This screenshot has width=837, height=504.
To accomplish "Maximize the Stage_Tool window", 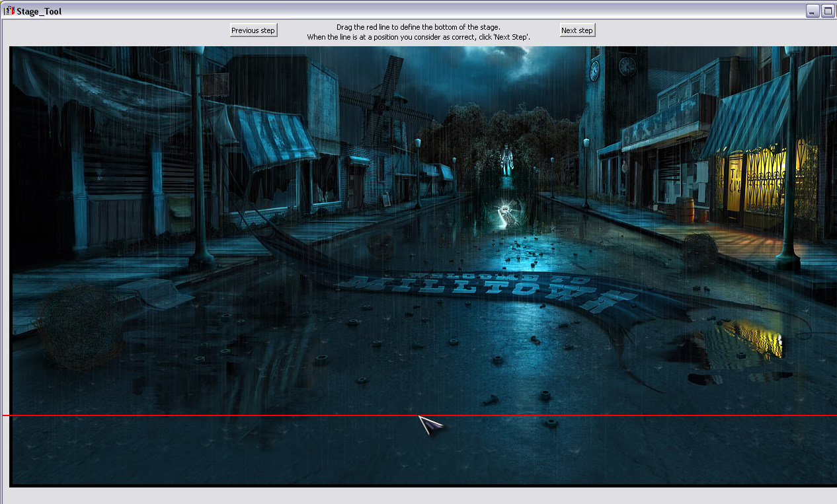I will (827, 11).
